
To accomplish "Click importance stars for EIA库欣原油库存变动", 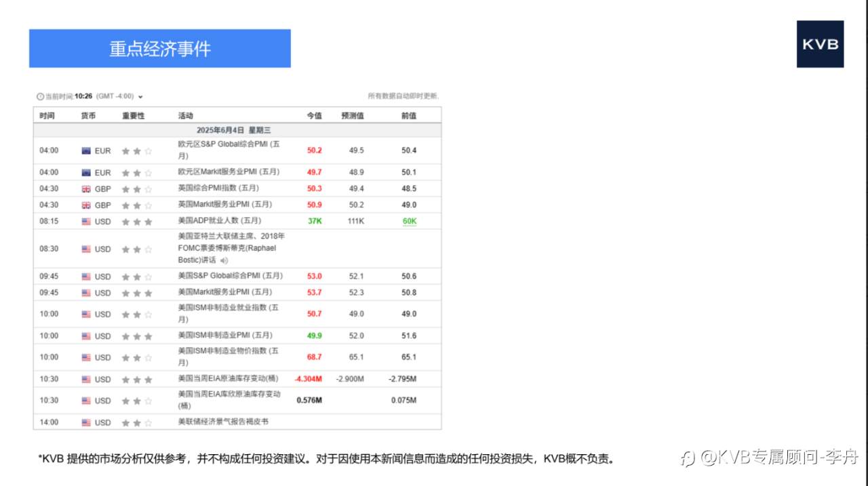I will 137,401.
